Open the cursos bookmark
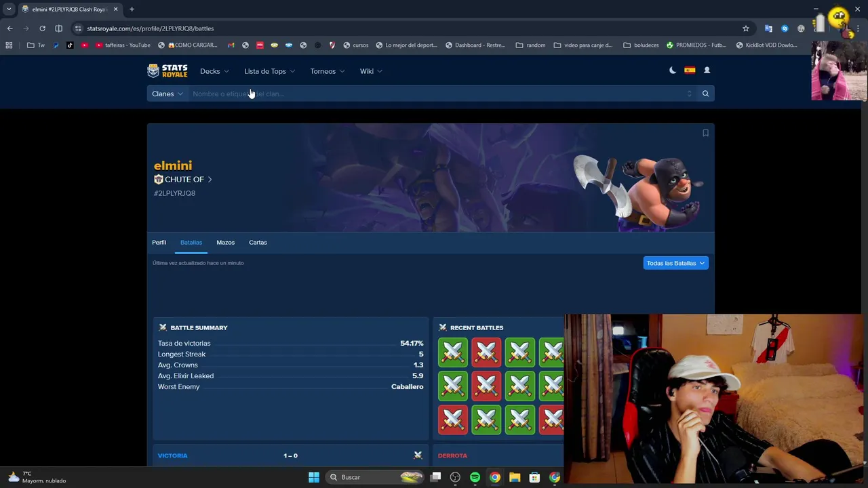The height and width of the screenshot is (488, 868). click(356, 45)
